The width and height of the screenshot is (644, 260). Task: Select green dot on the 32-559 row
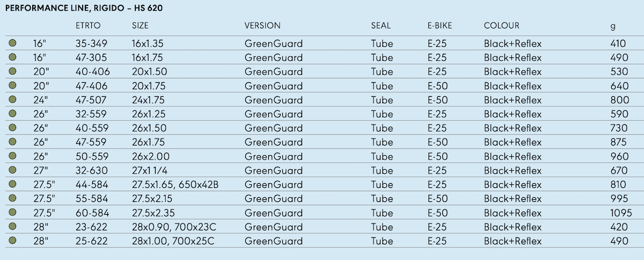pyautogui.click(x=12, y=114)
